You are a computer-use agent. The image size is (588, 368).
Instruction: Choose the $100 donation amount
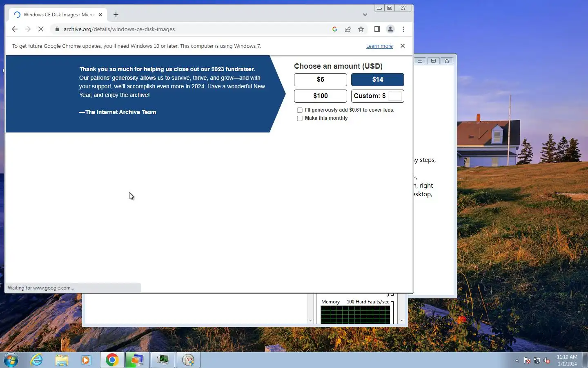(x=321, y=96)
